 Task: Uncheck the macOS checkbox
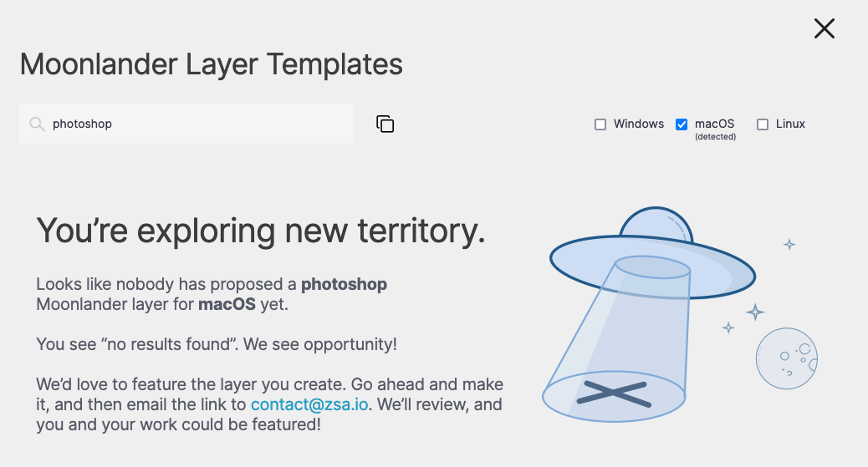[682, 124]
